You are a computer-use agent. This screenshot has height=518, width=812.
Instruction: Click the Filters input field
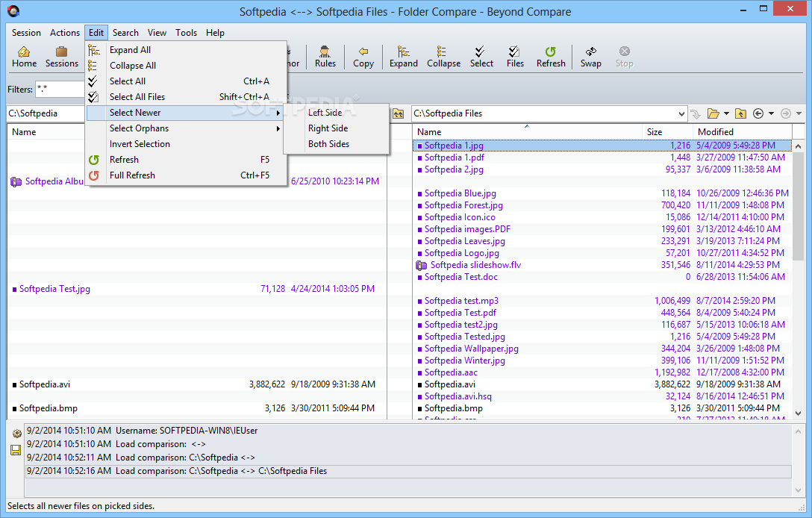click(60, 89)
